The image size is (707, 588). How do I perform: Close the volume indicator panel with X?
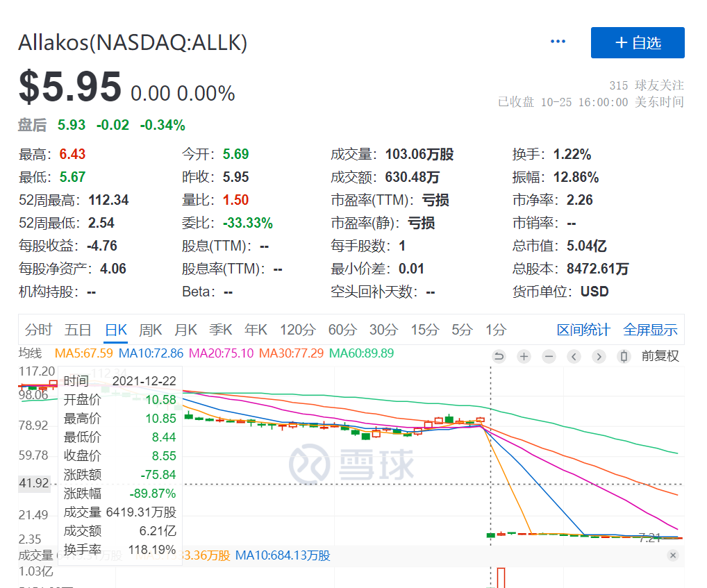click(x=673, y=555)
